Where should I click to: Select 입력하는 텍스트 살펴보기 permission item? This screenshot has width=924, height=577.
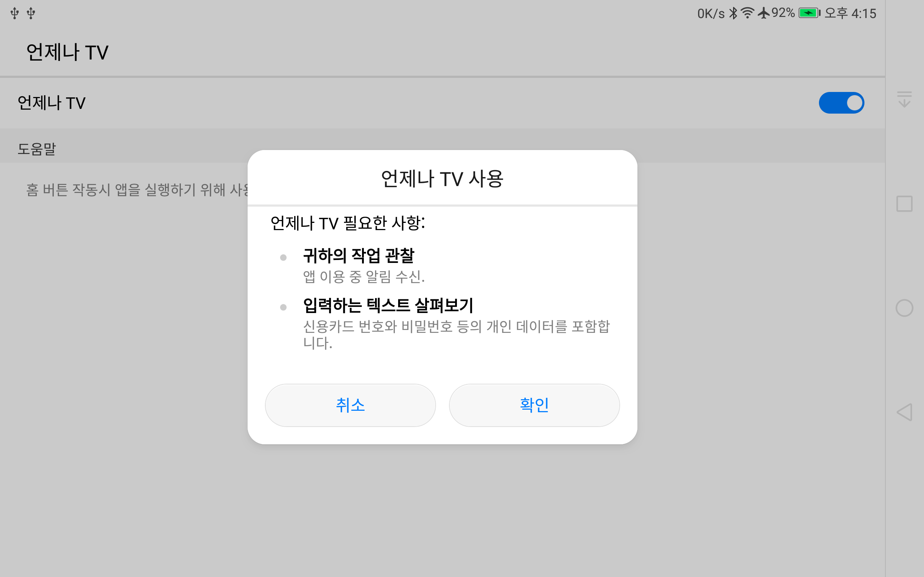click(388, 305)
